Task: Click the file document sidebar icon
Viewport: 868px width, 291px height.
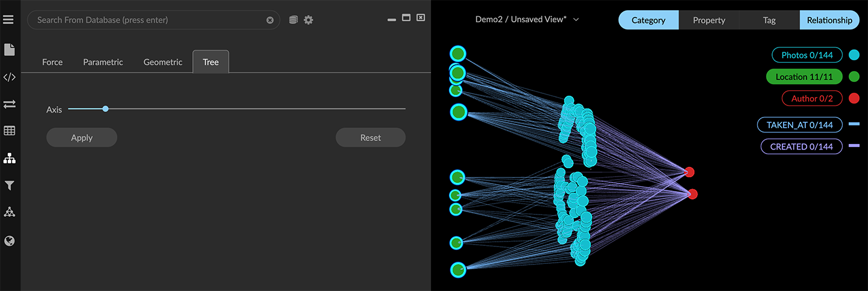Action: click(x=9, y=49)
